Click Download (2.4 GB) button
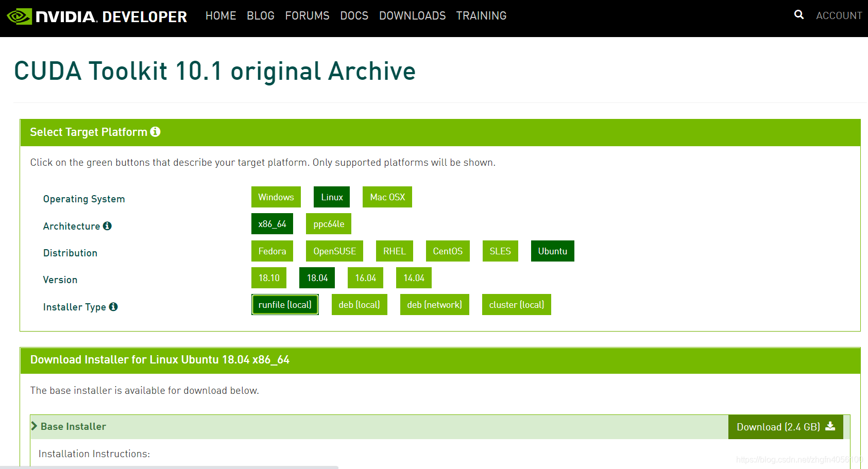Viewport: 868px width, 469px height. (x=786, y=427)
